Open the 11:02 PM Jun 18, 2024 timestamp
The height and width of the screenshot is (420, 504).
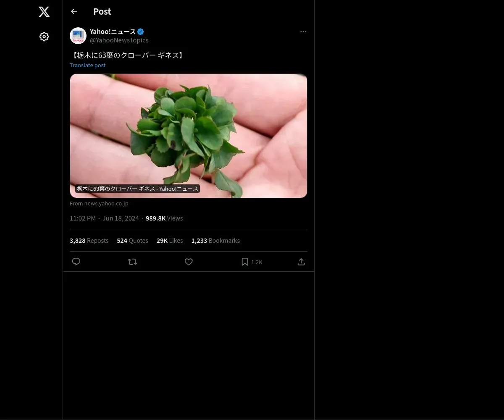pyautogui.click(x=104, y=218)
